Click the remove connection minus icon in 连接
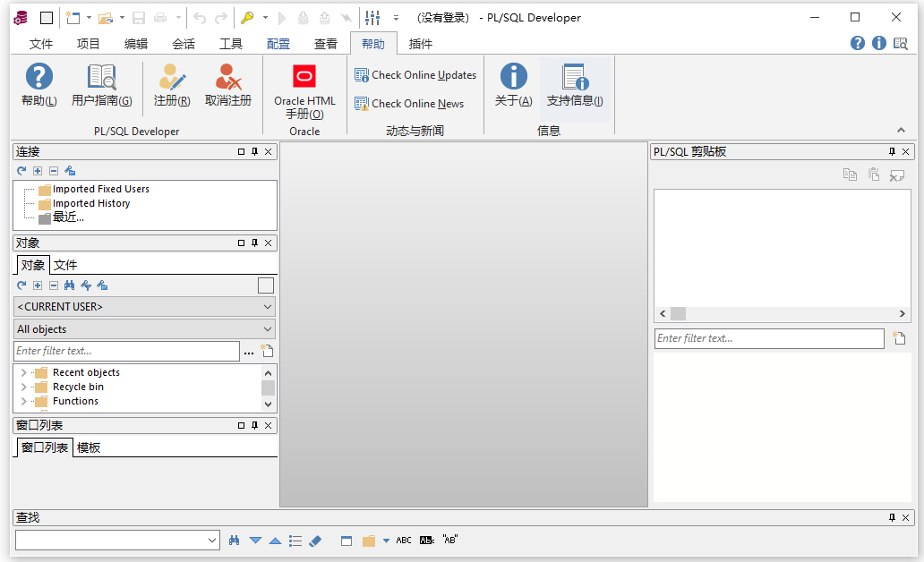Screen dimensions: 924x562 point(54,171)
